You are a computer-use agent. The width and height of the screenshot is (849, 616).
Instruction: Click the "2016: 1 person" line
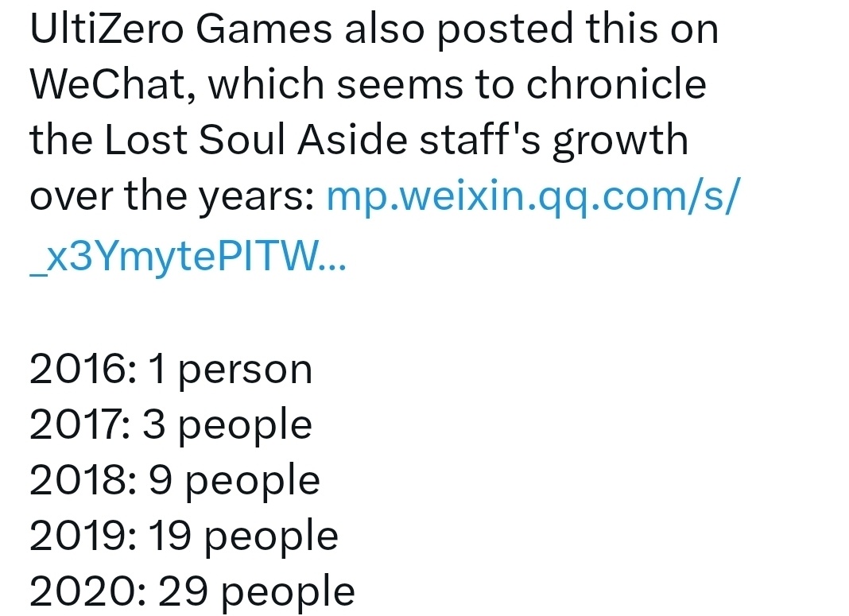171,369
